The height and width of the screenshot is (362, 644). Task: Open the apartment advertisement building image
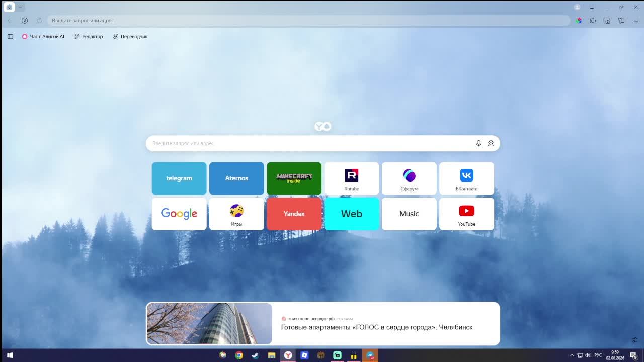[209, 324]
